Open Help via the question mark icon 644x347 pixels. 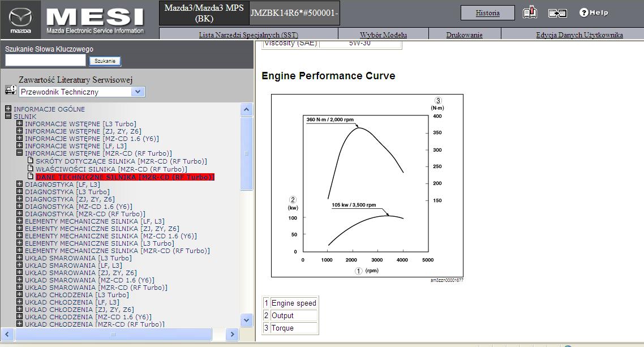pos(584,12)
